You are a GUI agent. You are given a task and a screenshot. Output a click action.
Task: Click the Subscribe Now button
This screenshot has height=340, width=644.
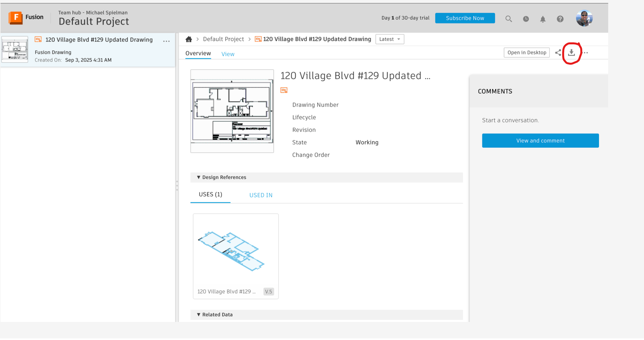(465, 18)
